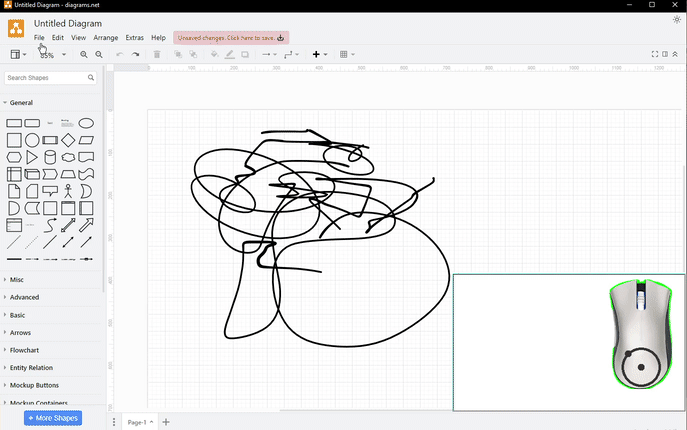Click the More Shapes button

tap(53, 418)
